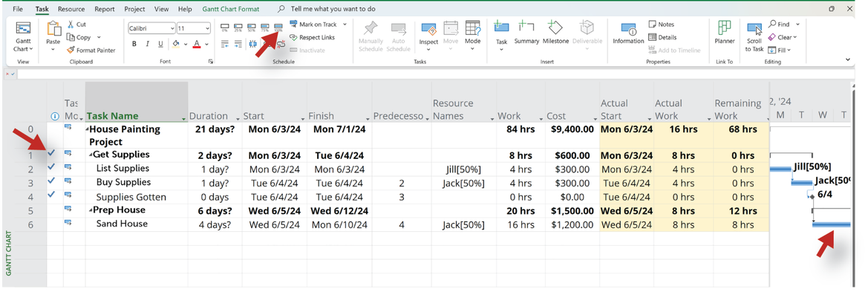The height and width of the screenshot is (292, 868).
Task: Click the Copy command
Action: [x=79, y=37]
